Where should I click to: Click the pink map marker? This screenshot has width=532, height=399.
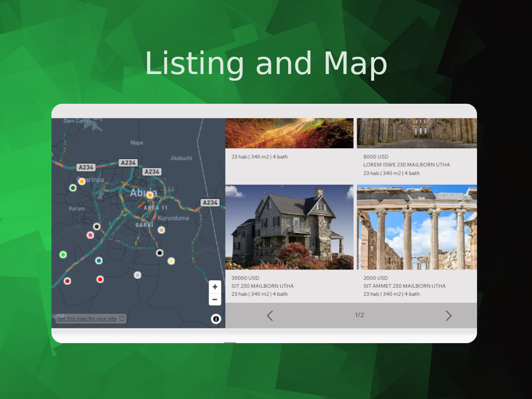pos(90,235)
